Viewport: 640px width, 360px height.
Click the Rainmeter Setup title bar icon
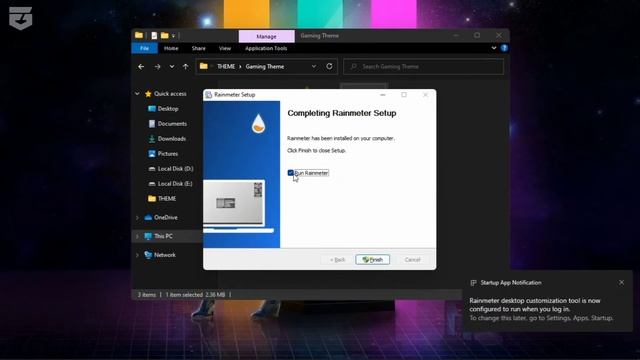click(209, 95)
